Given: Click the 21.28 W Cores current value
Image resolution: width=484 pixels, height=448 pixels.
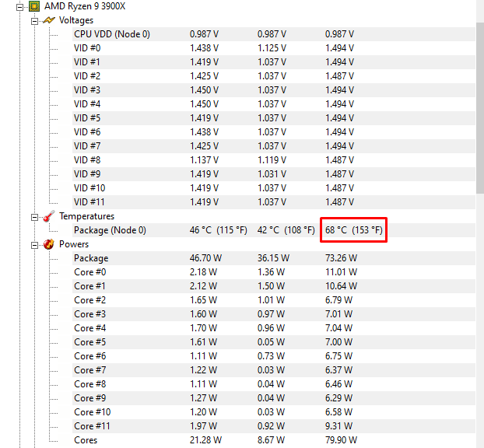Looking at the screenshot, I should pos(205,440).
